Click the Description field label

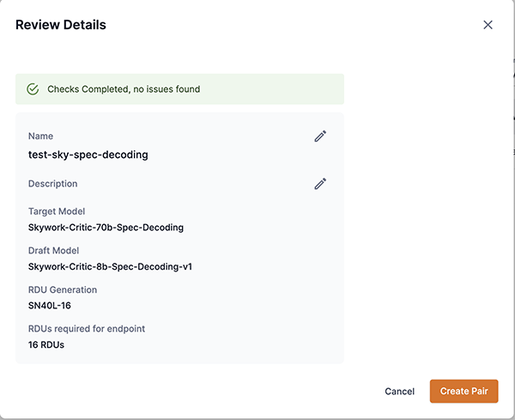[x=53, y=184]
